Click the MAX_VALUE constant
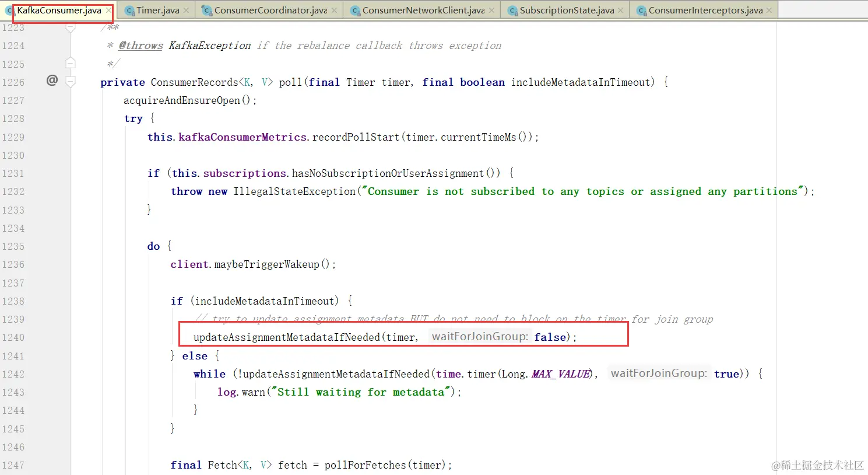This screenshot has height=475, width=868. (561, 374)
